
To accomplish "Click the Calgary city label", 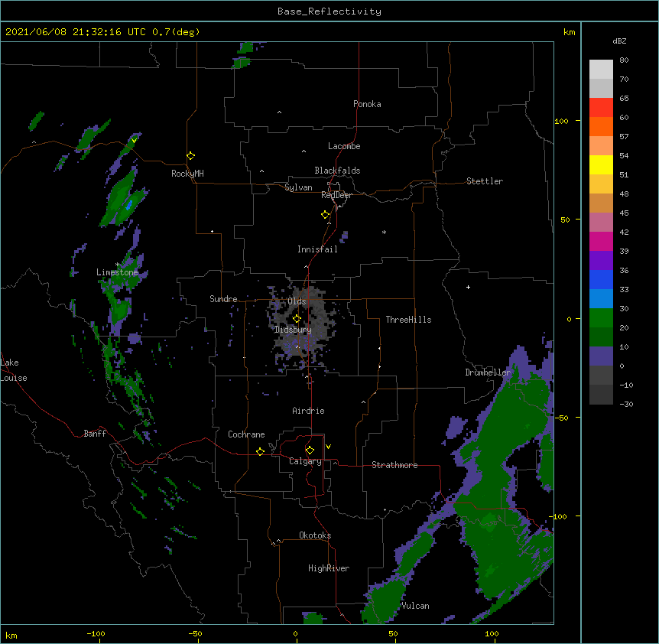I will click(x=305, y=461).
